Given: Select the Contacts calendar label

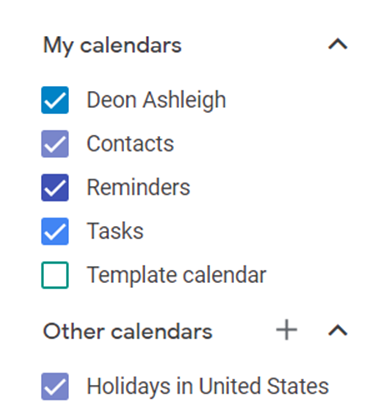Looking at the screenshot, I should (x=130, y=144).
